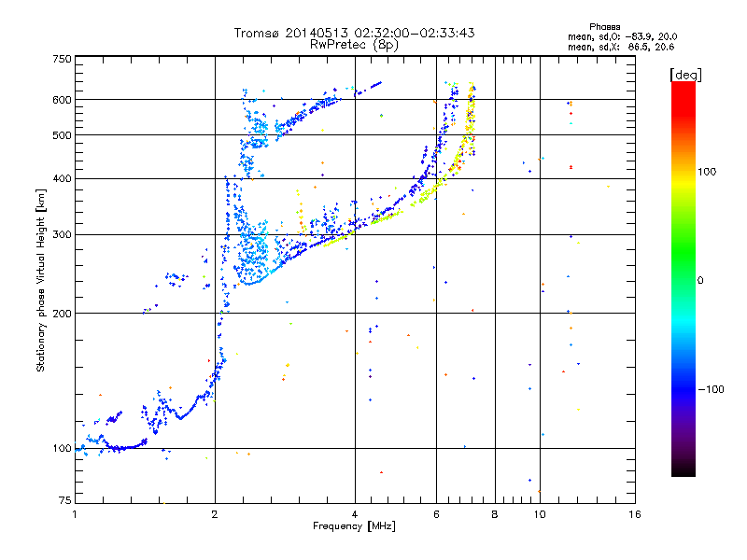Click the x-axis tick label '16'
The width and height of the screenshot is (747, 560).
click(635, 514)
